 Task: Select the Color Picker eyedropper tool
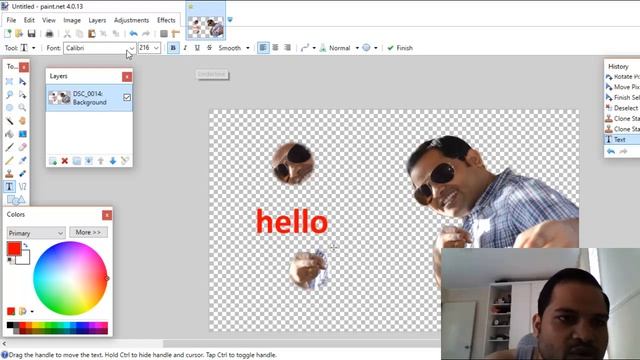pos(22,160)
